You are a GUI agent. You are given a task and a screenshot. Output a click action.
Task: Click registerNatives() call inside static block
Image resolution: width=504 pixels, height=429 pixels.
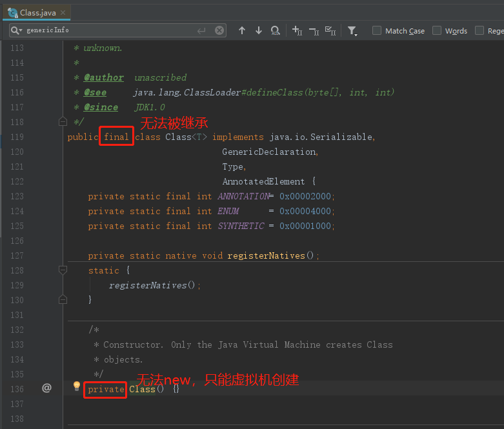click(x=152, y=285)
